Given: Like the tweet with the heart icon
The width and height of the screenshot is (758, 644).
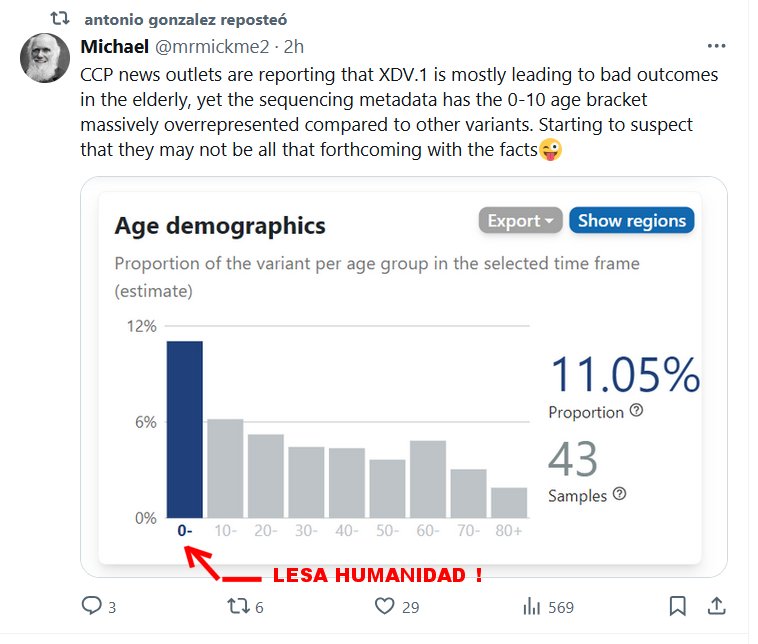Looking at the screenshot, I should pyautogui.click(x=385, y=606).
